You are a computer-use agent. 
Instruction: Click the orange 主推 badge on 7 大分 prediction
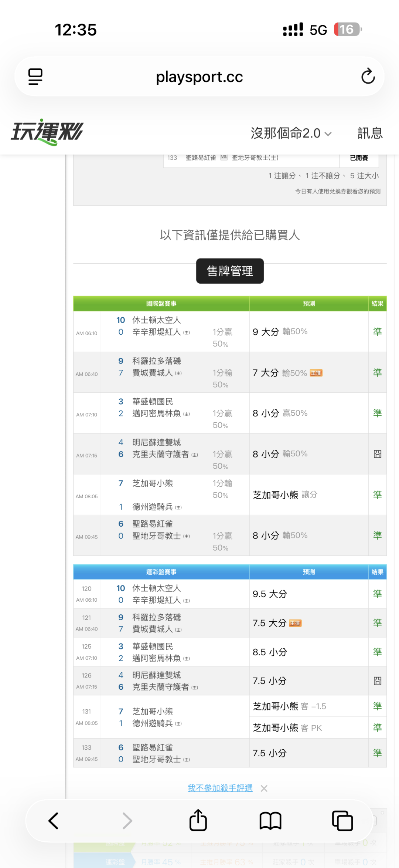click(x=316, y=373)
